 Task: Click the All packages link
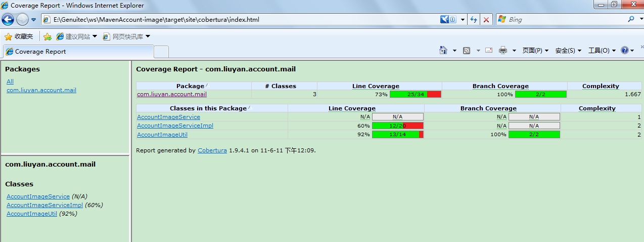point(10,82)
